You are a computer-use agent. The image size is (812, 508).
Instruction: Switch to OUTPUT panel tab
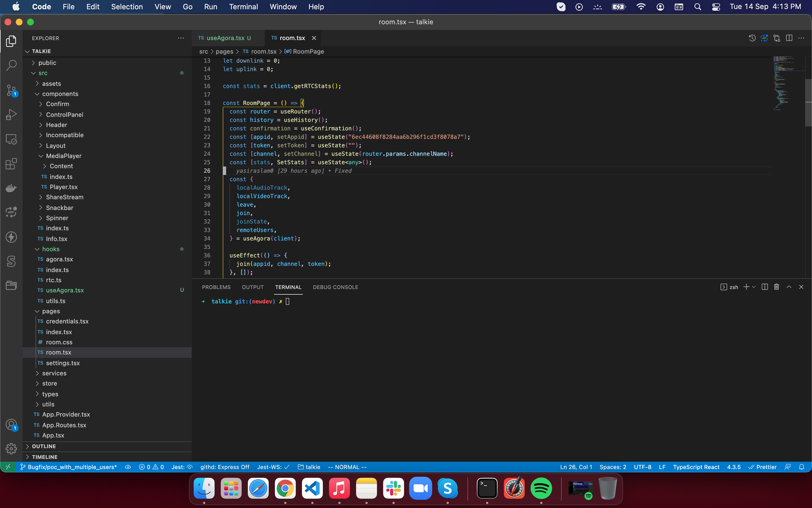pyautogui.click(x=253, y=287)
